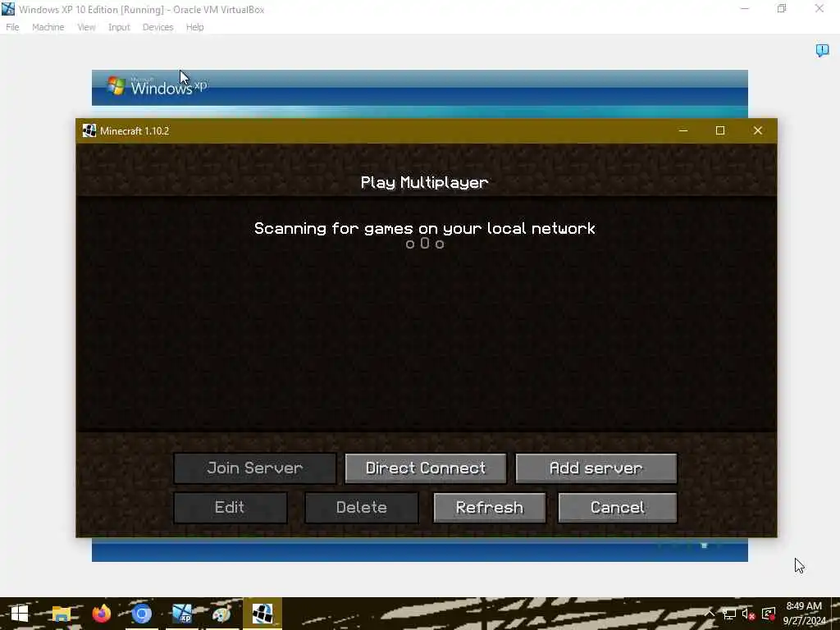
Task: Cancel the Play Multiplayer screen
Action: click(x=618, y=507)
